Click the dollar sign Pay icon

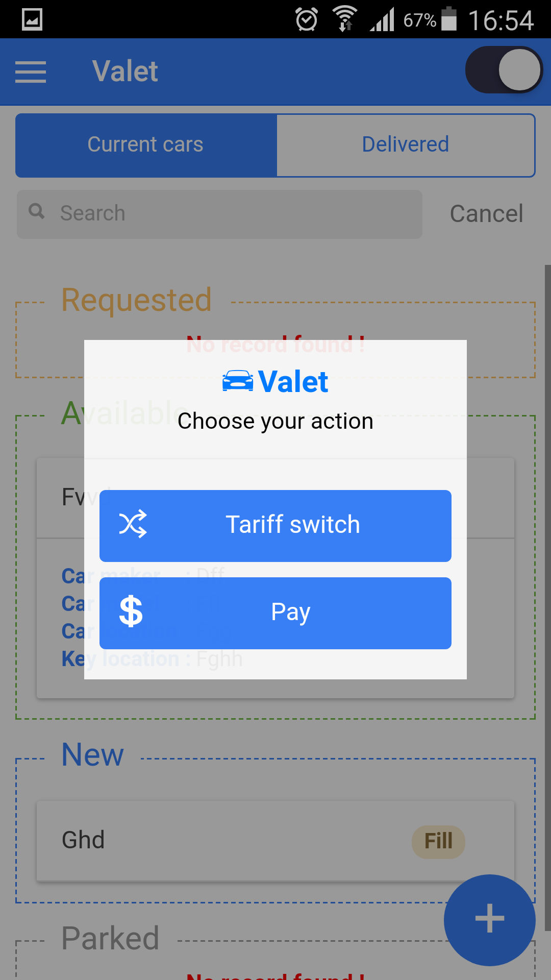[131, 611]
